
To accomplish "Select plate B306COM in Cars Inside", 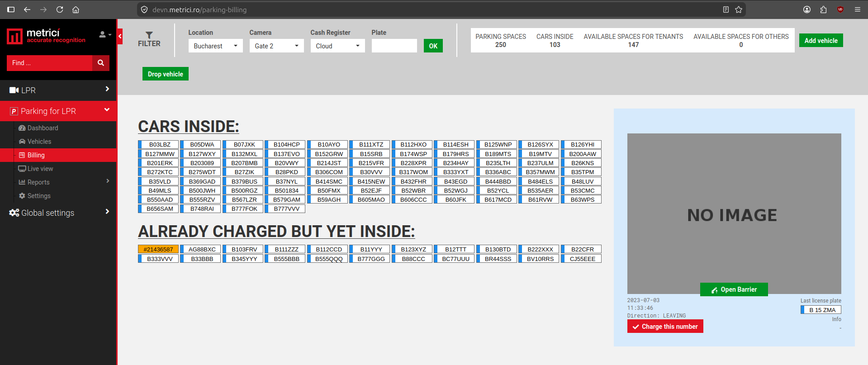I will coord(327,172).
